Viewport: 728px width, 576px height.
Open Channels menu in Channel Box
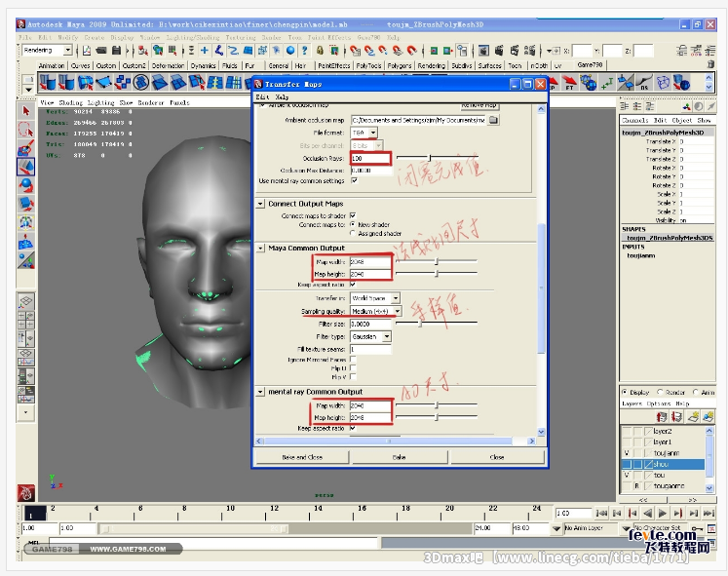coord(634,120)
